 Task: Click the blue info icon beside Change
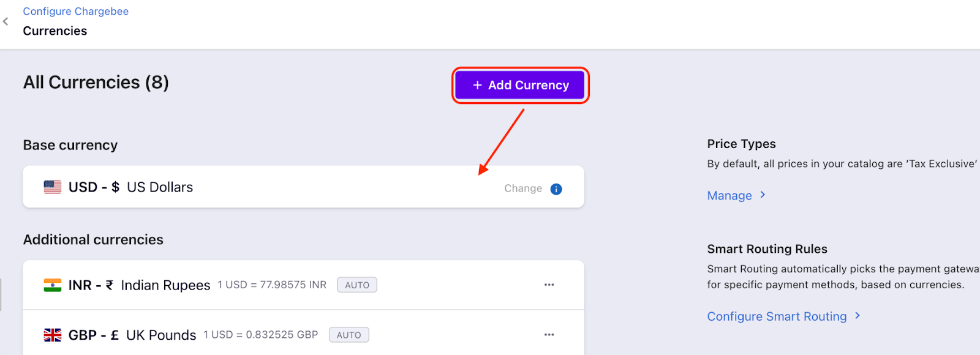(x=556, y=189)
